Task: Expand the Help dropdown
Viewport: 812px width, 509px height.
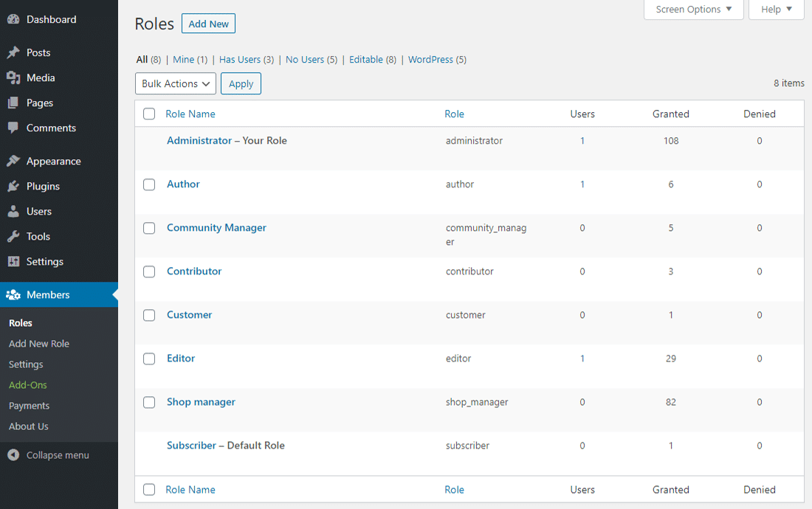Action: click(x=776, y=10)
